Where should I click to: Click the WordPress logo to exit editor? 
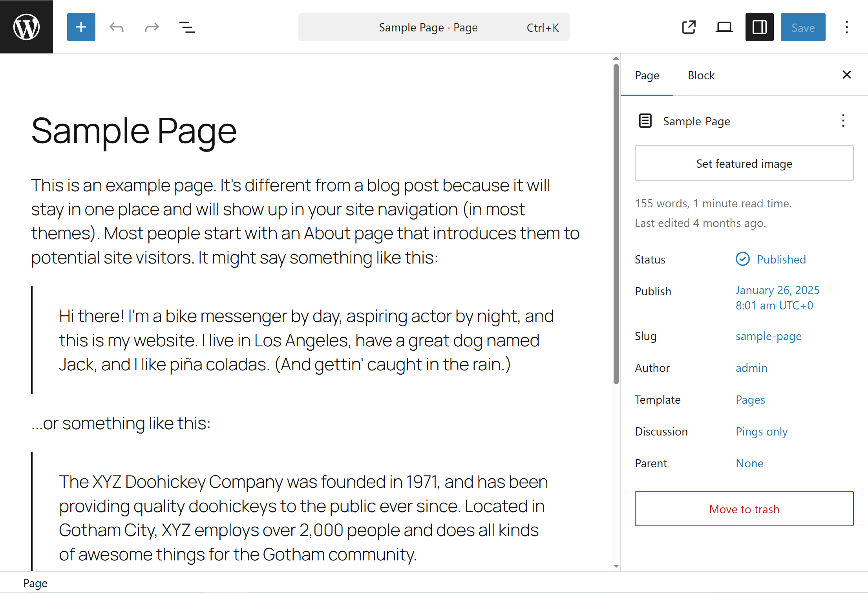26,27
